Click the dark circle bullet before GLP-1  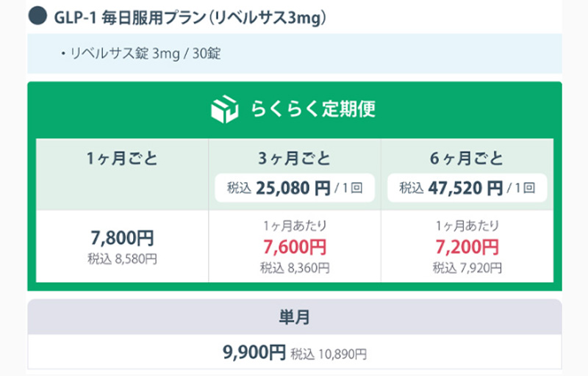[x=38, y=18]
